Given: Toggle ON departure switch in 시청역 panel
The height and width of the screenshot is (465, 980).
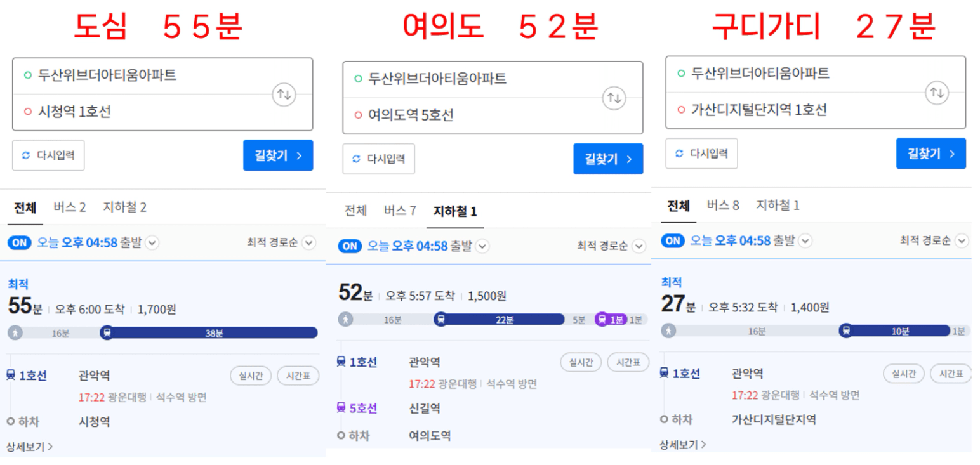Looking at the screenshot, I should (x=20, y=242).
